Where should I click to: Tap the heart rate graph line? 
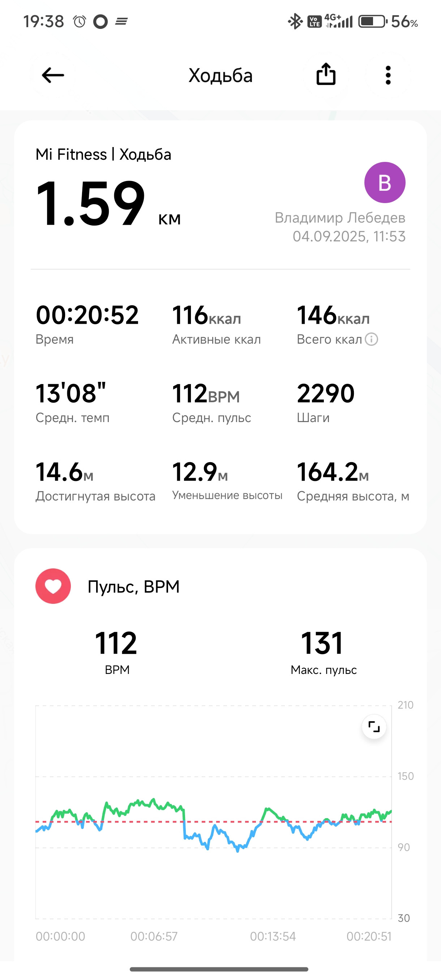click(x=213, y=823)
